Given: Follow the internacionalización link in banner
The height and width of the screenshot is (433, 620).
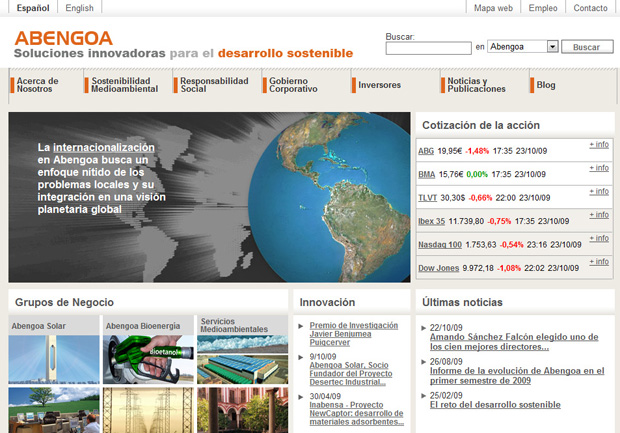Looking at the screenshot, I should 104,147.
